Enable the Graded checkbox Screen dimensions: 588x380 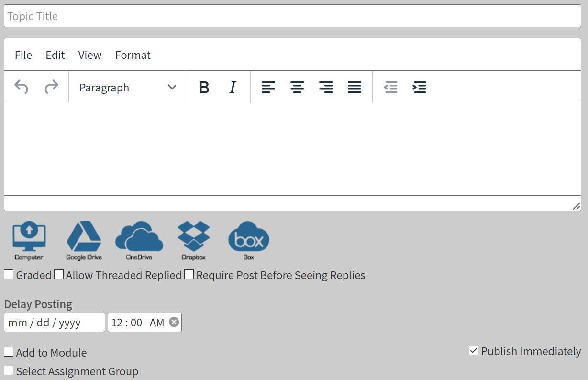[9, 275]
